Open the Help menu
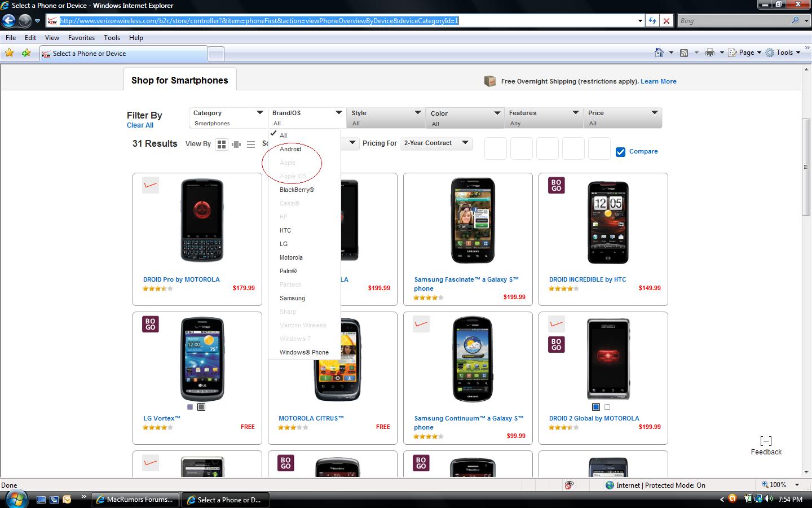This screenshot has width=812, height=508. click(136, 38)
